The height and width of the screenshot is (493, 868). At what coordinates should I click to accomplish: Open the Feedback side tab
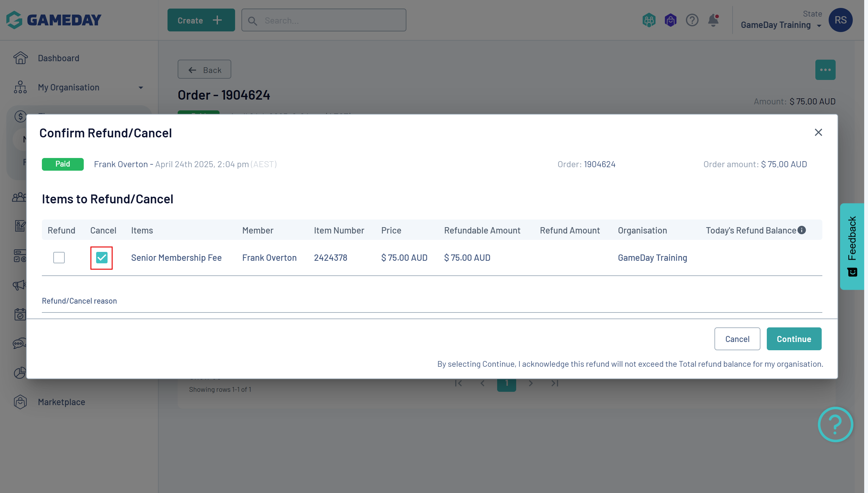point(852,246)
